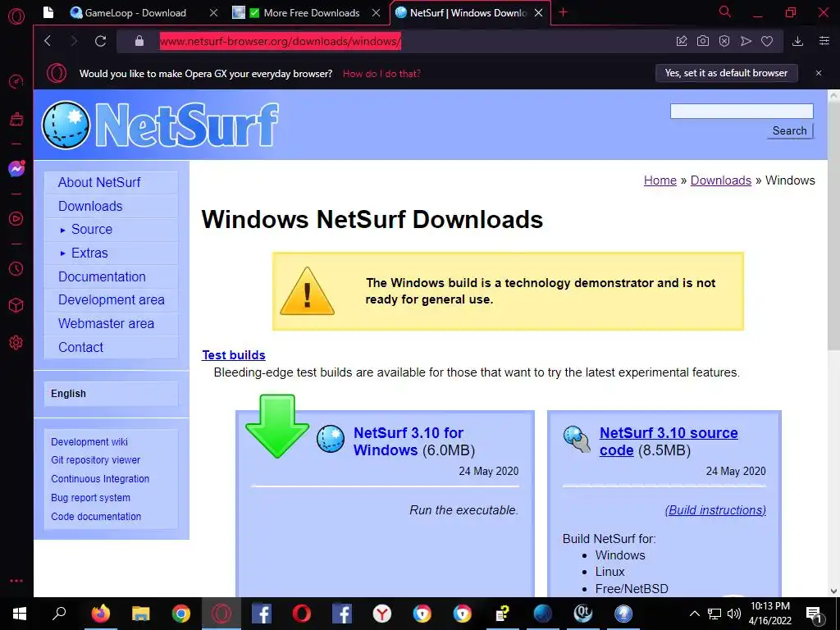Viewport: 840px width, 630px height.
Task: Click the share page icon in address bar
Action: point(682,41)
